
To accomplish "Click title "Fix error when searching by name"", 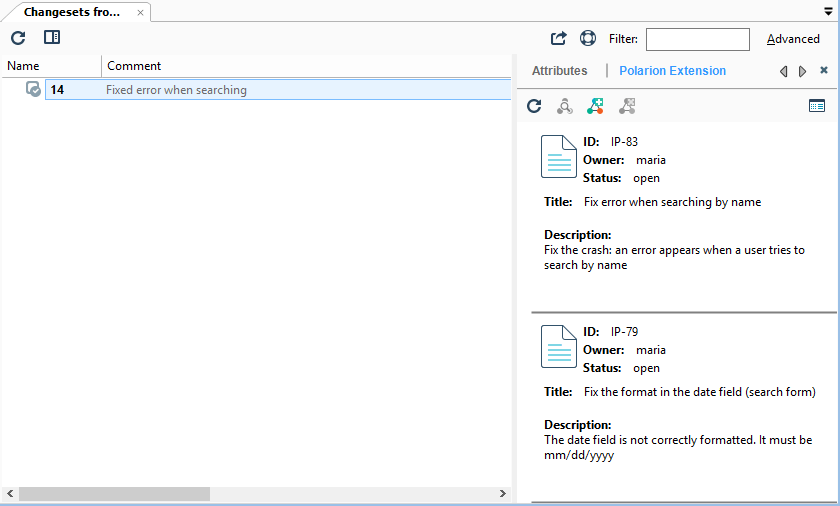I will coord(672,202).
